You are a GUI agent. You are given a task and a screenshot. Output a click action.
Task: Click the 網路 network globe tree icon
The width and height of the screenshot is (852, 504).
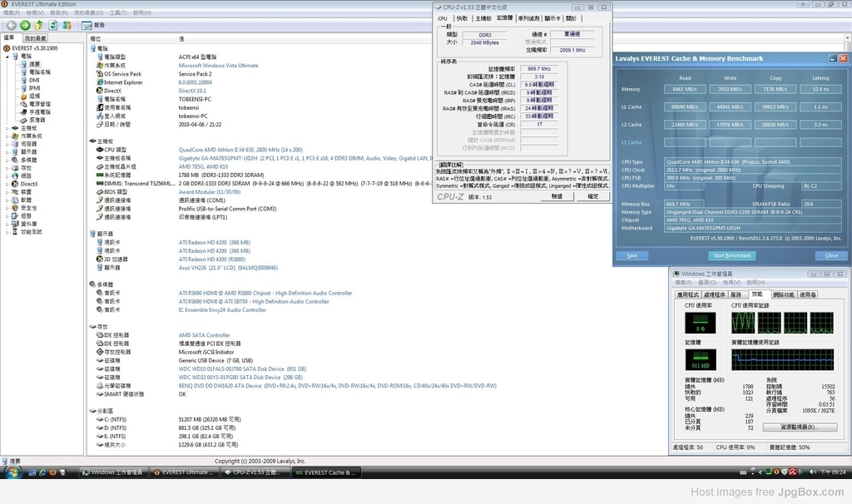[x=15, y=176]
